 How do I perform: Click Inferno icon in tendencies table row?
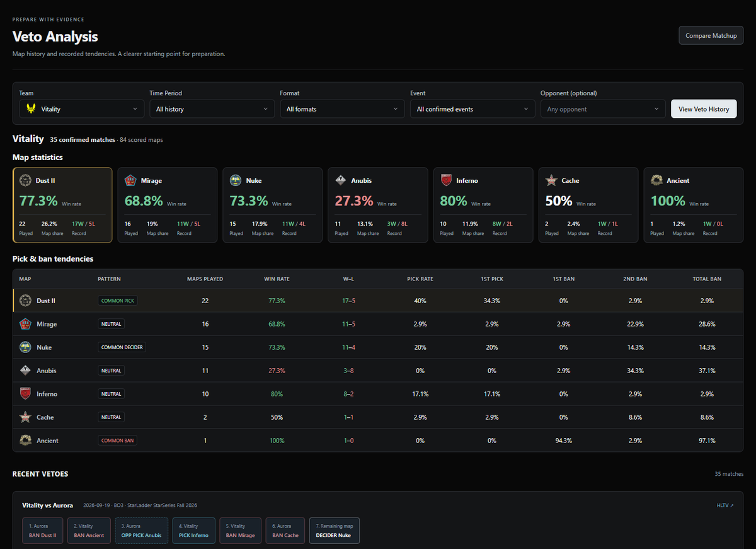pos(26,394)
